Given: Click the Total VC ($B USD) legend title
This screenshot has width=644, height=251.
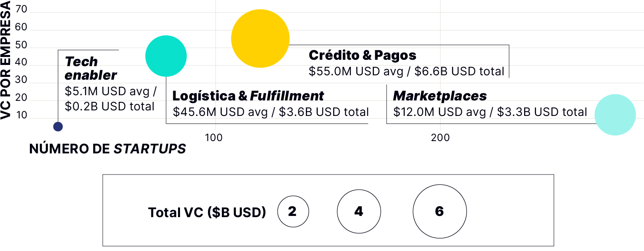Looking at the screenshot, I should (207, 212).
